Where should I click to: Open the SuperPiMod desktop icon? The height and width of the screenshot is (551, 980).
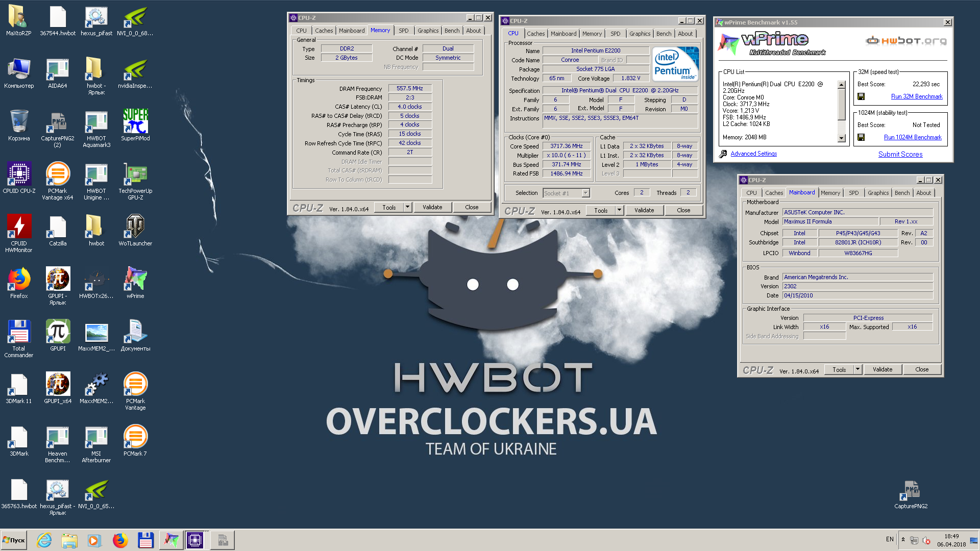(135, 126)
